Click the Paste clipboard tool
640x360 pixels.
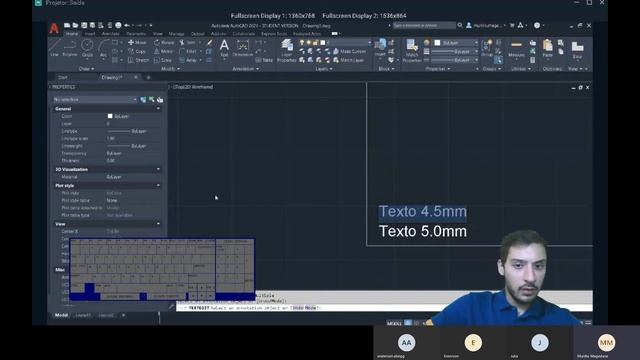[x=548, y=48]
